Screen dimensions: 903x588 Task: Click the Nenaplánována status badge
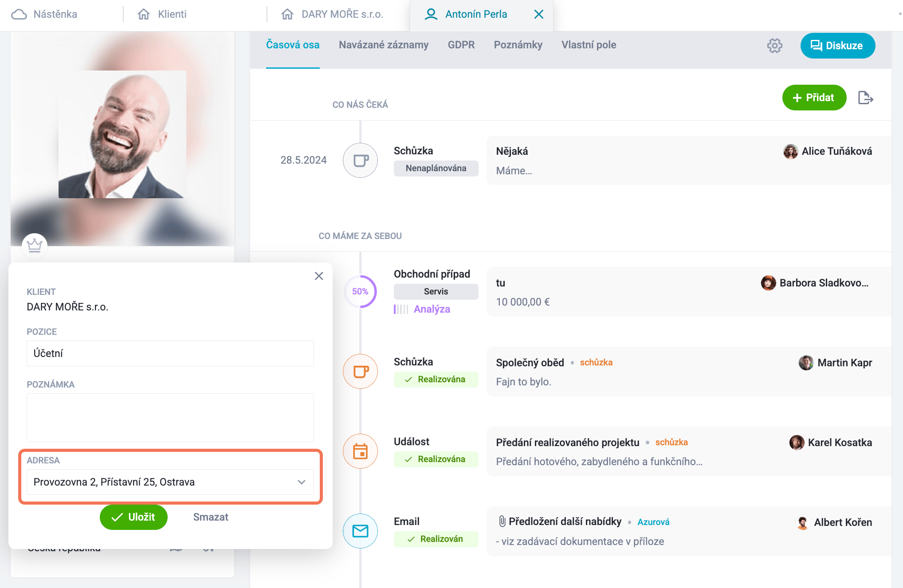(x=436, y=168)
